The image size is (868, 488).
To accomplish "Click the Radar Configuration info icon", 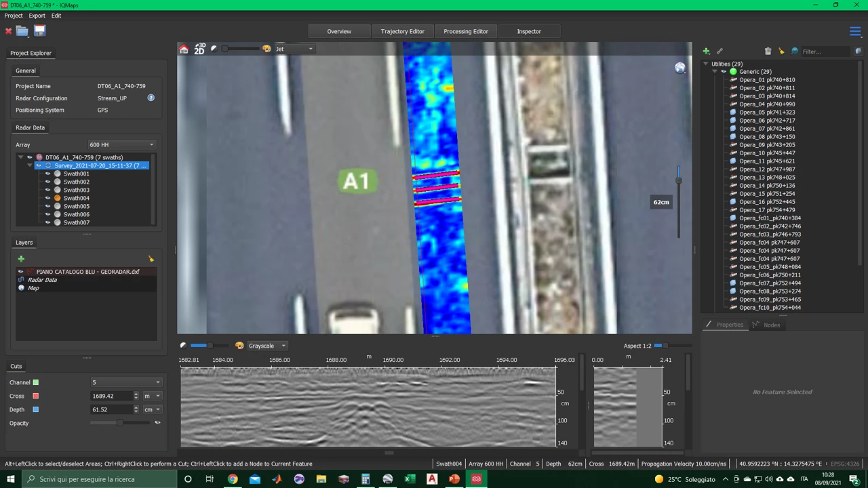I will tap(151, 98).
